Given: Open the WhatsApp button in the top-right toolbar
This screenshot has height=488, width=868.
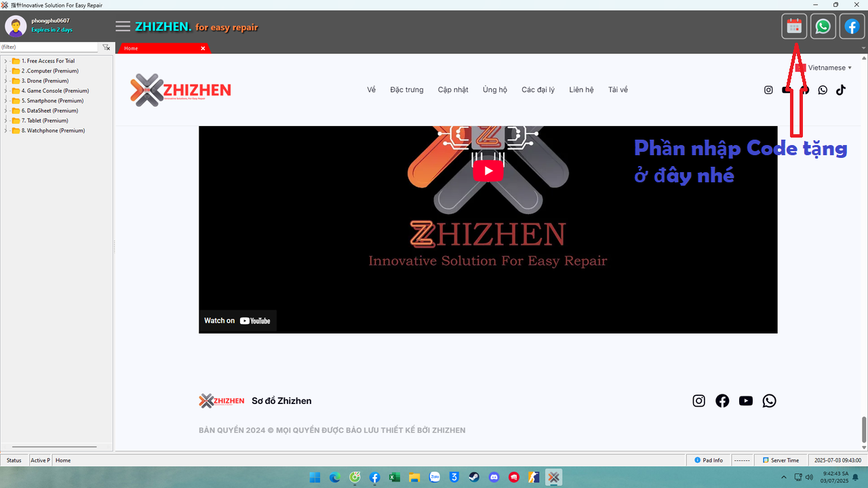Looking at the screenshot, I should tap(823, 26).
